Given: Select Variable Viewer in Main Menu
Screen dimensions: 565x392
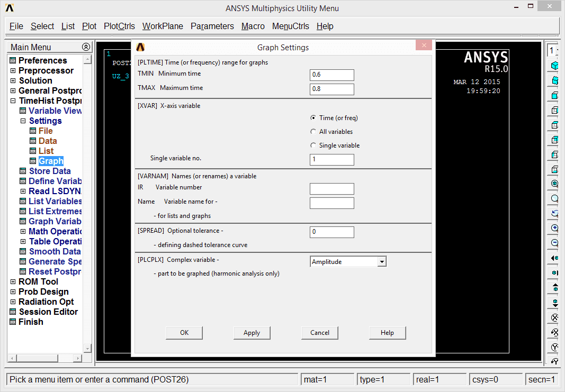Looking at the screenshot, I should tap(56, 111).
